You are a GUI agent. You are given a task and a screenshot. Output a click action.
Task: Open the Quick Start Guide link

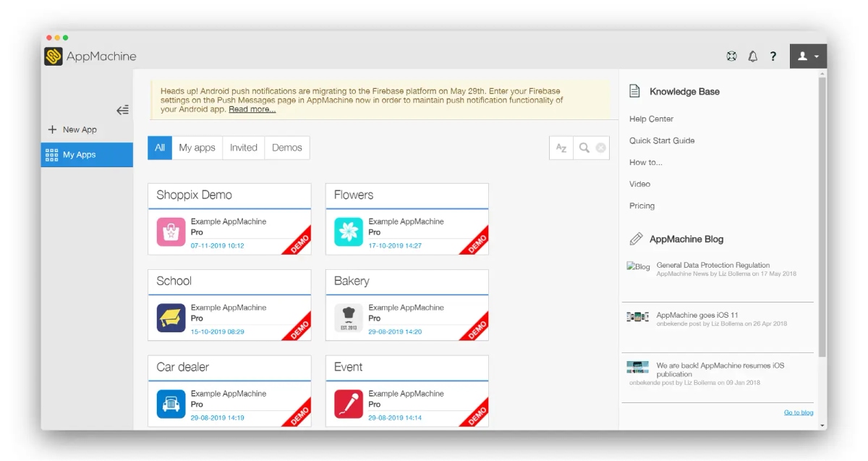(662, 140)
